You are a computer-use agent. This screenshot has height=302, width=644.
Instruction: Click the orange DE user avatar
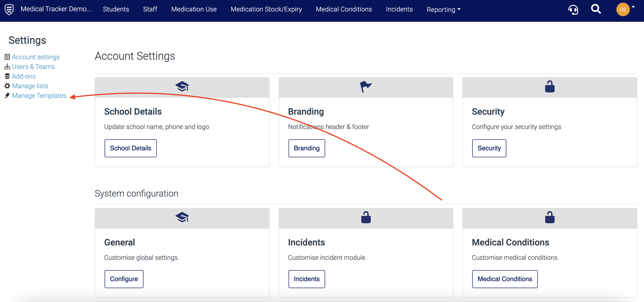pyautogui.click(x=622, y=9)
